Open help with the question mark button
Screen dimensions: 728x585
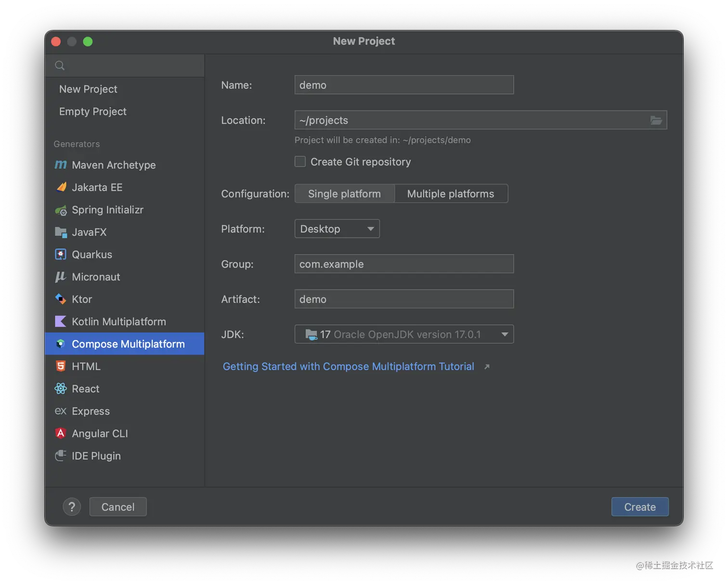[72, 507]
